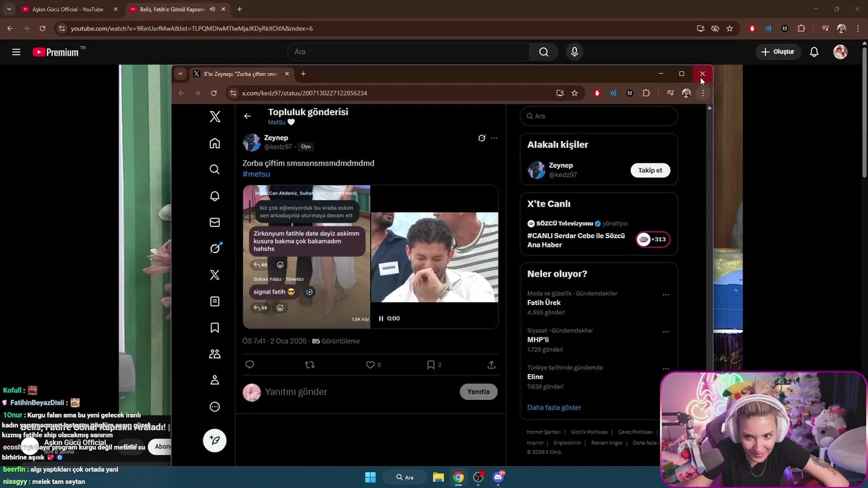The width and height of the screenshot is (868, 488).
Task: Open tab search dropdown in YouTube window
Action: click(9, 9)
